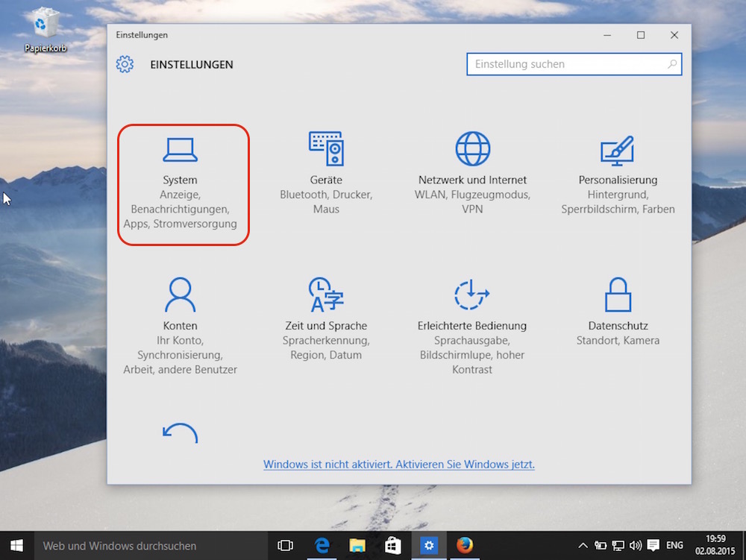Click the 'Geräte' title text
The height and width of the screenshot is (560, 746).
[x=326, y=180]
